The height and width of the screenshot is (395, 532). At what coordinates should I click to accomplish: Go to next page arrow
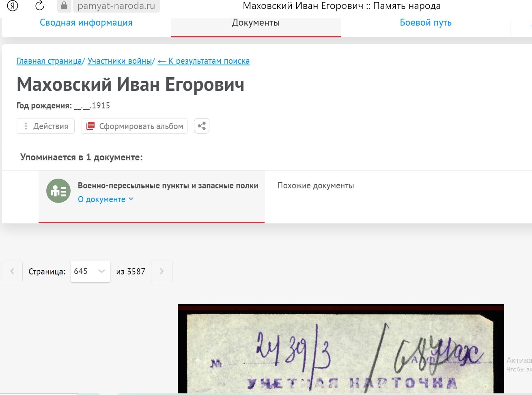pyautogui.click(x=162, y=271)
